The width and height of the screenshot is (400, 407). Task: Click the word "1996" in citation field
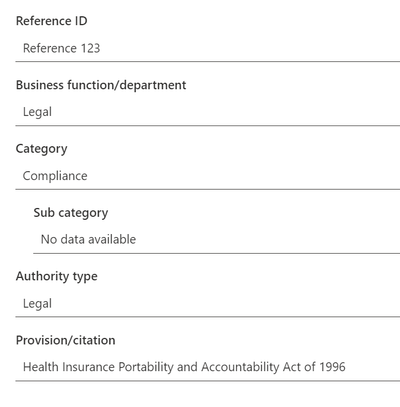[332, 367]
